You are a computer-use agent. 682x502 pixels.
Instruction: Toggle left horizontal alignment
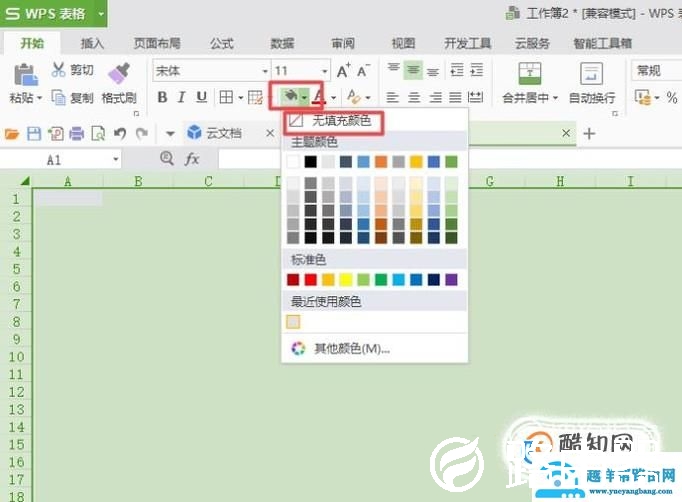point(392,97)
